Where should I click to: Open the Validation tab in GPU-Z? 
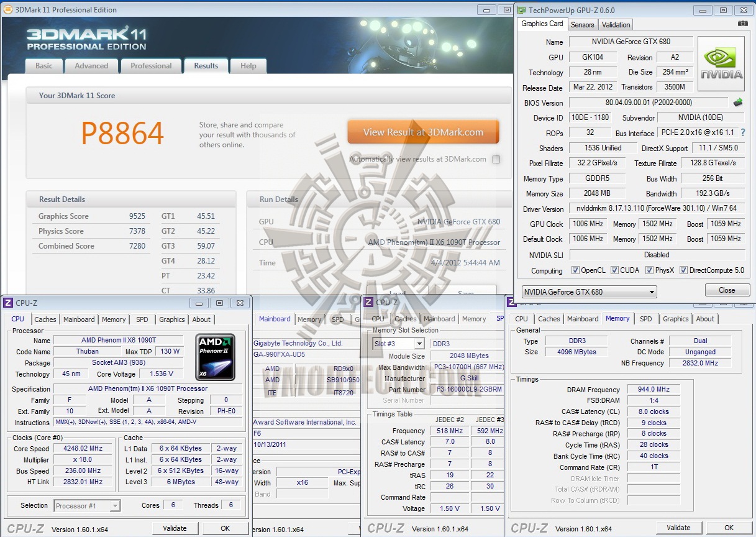tap(616, 25)
